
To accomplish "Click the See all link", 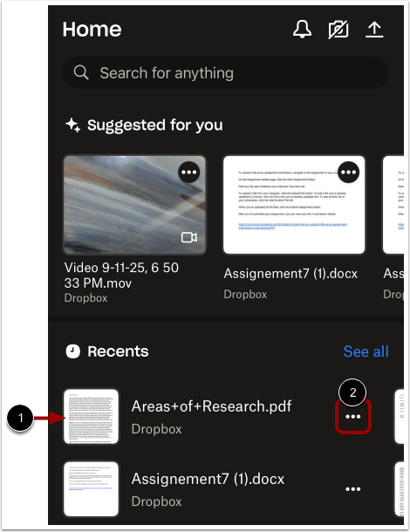I will [x=366, y=351].
